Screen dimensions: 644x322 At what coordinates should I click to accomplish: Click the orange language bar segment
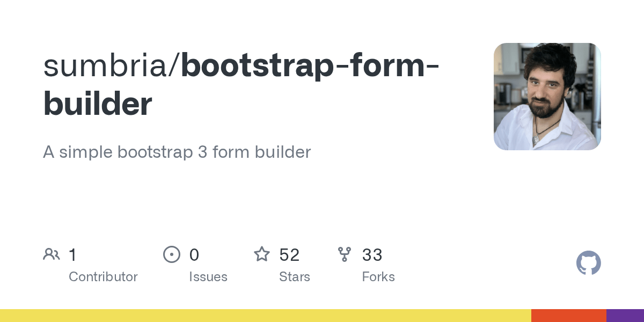569,316
